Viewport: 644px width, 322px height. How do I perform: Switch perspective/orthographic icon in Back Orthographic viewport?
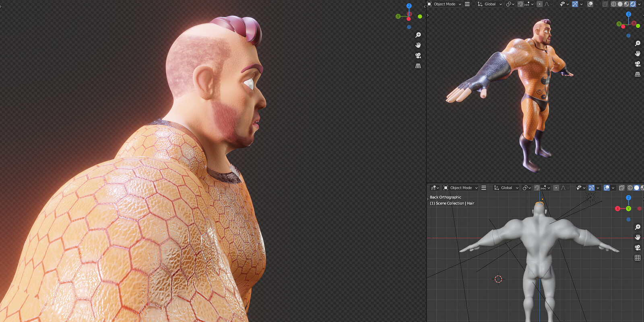point(638,258)
